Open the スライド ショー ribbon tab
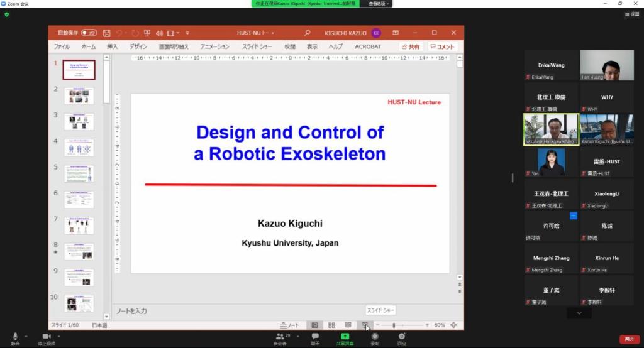644x348 pixels. 257,46
